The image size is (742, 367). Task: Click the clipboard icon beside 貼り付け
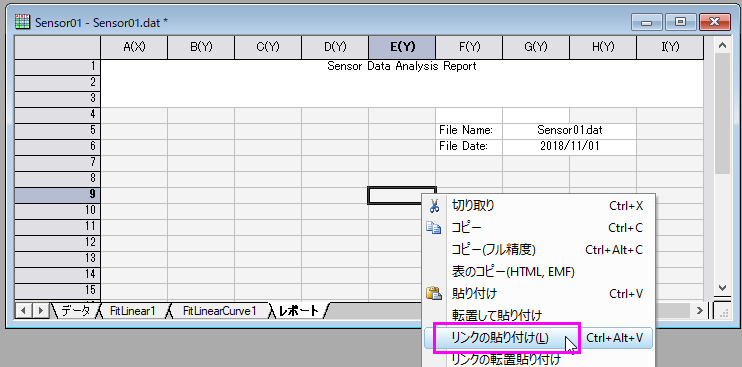434,293
